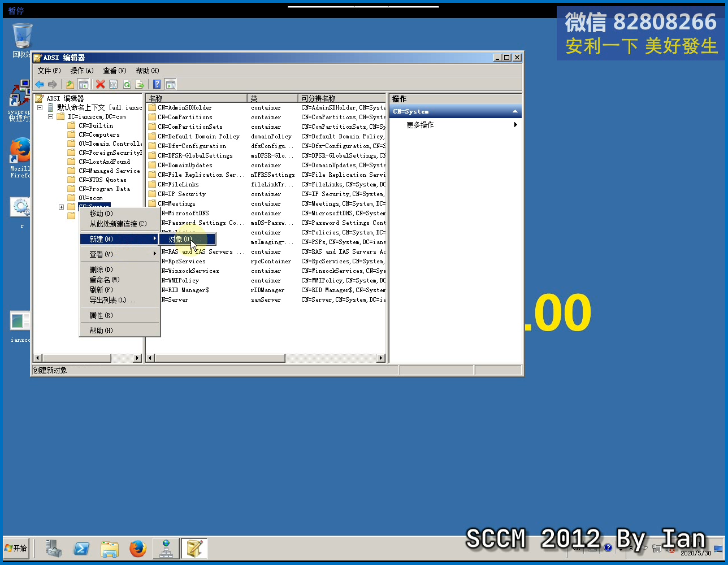Image resolution: width=728 pixels, height=565 pixels.
Task: Sort by the 可分辨名称 column header
Action: [342, 98]
